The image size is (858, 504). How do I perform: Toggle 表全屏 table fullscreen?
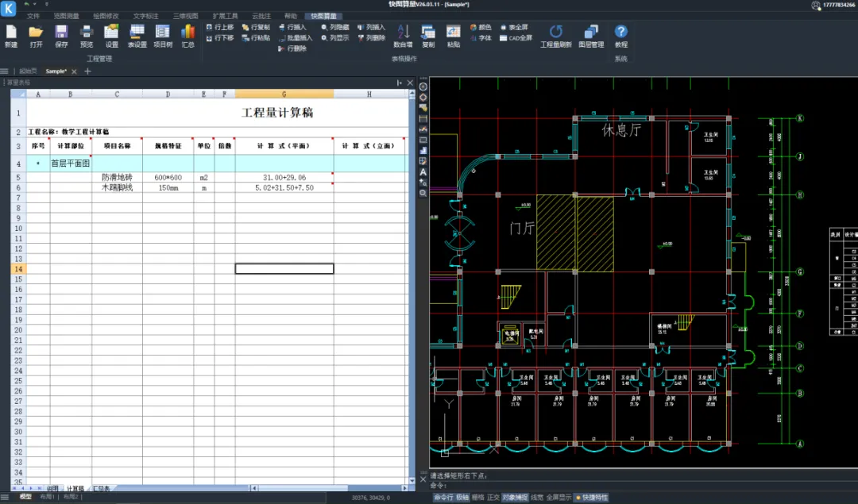pos(514,27)
